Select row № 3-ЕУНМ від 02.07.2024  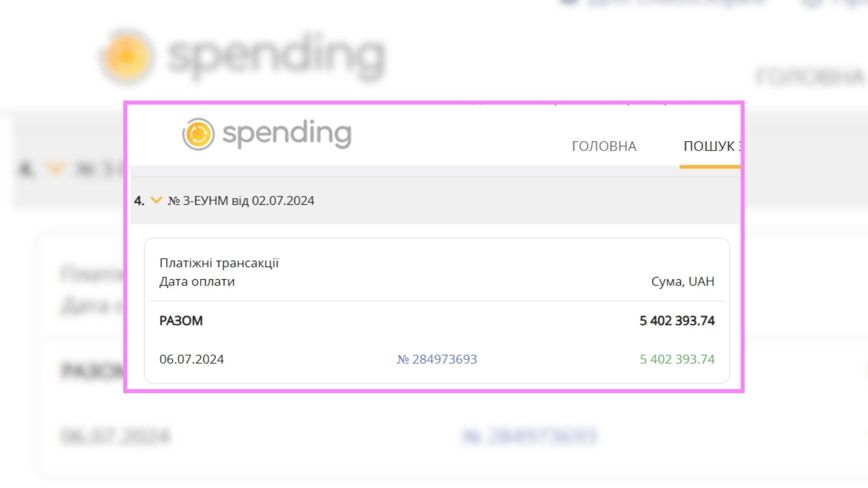241,201
